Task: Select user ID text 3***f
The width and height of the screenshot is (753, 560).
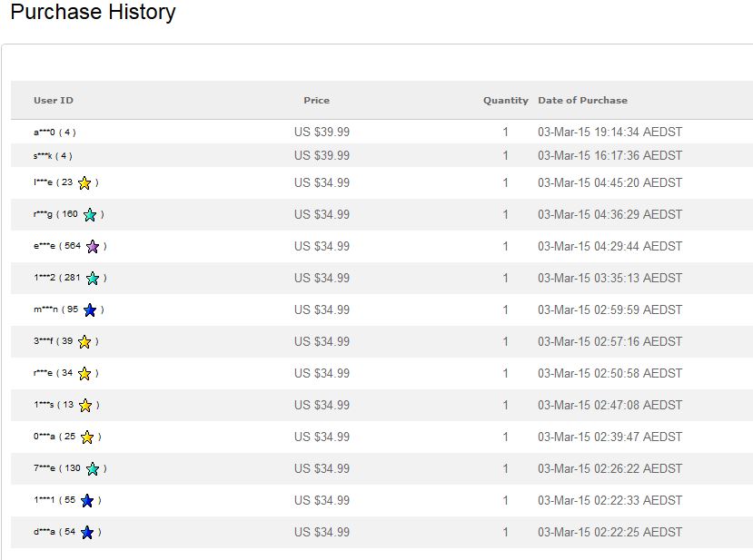Action: click(44, 341)
